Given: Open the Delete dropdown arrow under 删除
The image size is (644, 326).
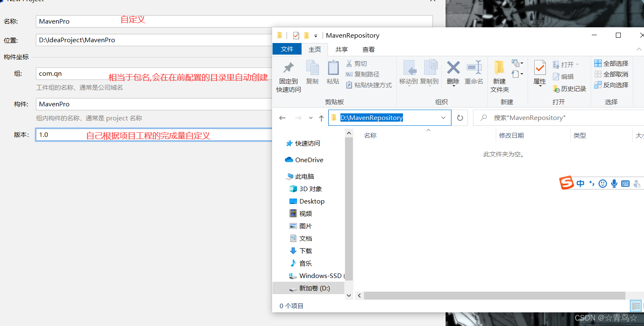Looking at the screenshot, I should [x=453, y=86].
